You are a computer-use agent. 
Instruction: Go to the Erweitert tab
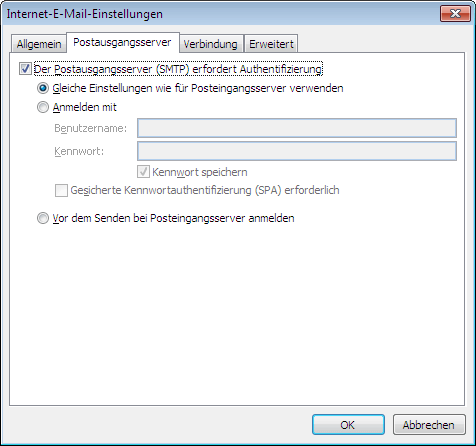point(271,44)
